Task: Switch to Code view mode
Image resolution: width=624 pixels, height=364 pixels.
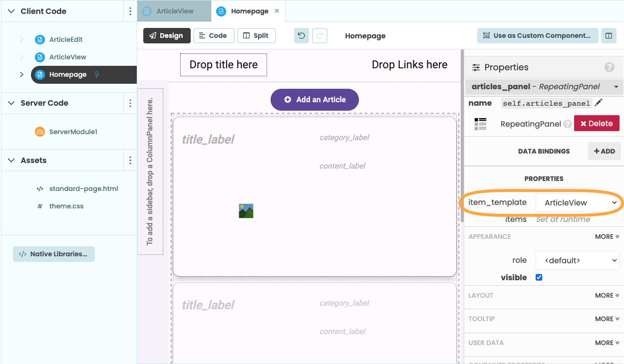Action: coord(214,35)
